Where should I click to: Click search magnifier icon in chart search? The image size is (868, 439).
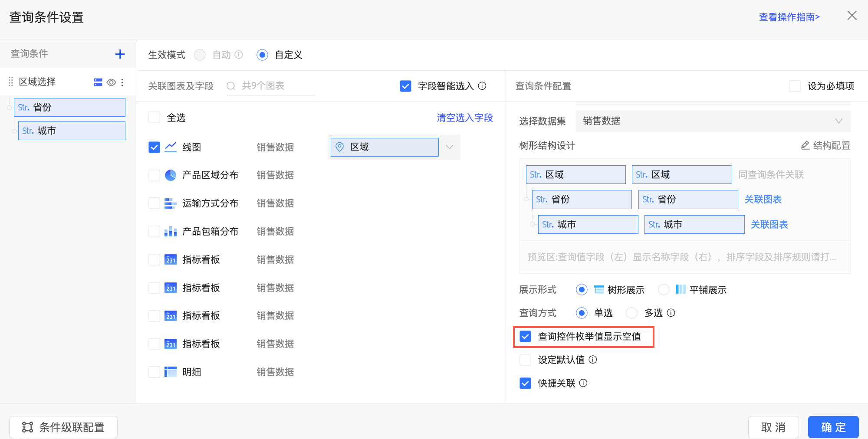click(x=231, y=86)
